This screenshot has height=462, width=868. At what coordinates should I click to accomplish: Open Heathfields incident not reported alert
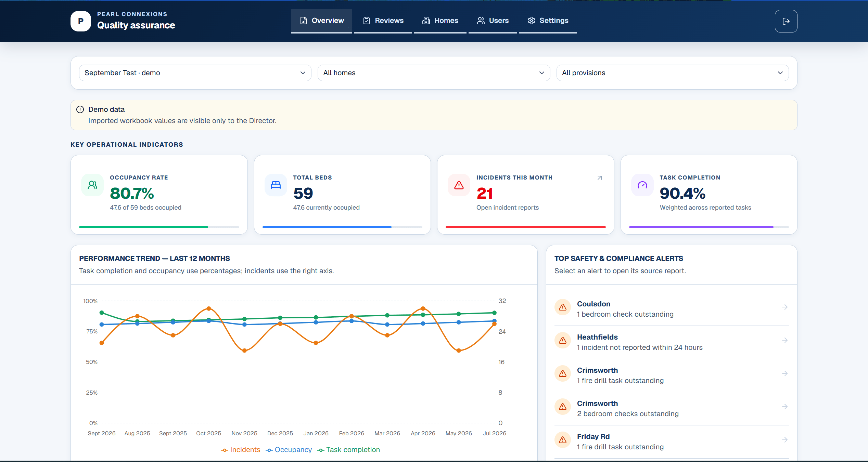pos(672,342)
